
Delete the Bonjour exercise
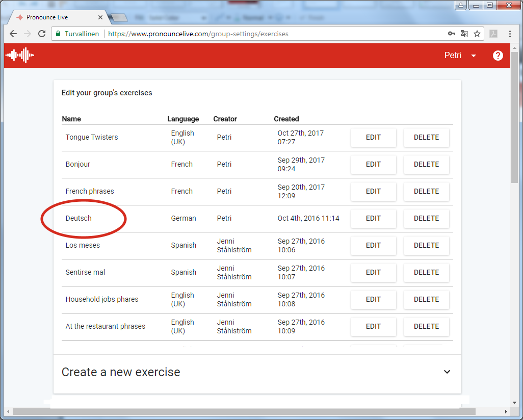click(426, 165)
